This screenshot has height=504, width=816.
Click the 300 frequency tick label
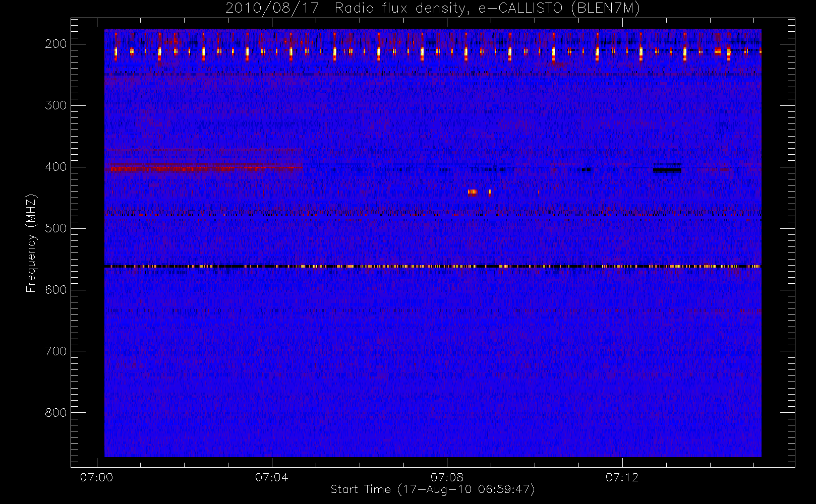[56, 105]
